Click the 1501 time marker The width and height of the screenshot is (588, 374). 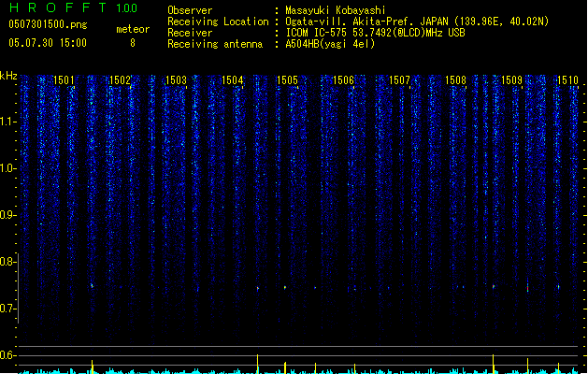click(x=64, y=80)
